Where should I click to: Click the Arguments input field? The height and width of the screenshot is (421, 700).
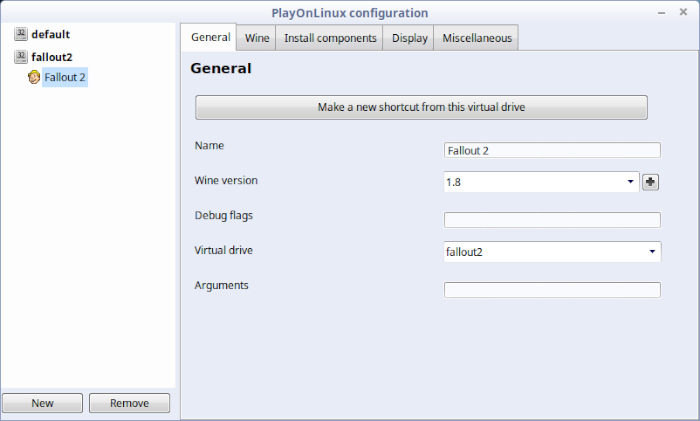click(x=552, y=290)
